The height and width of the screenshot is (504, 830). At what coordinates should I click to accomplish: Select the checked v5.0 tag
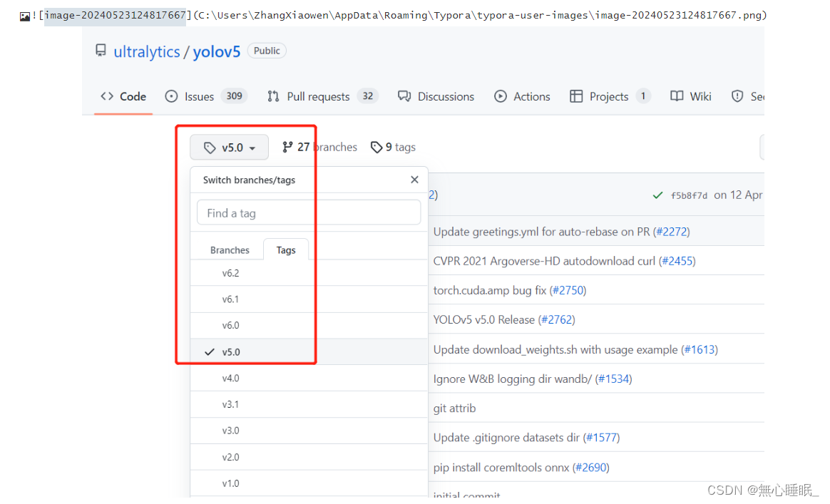tap(309, 351)
